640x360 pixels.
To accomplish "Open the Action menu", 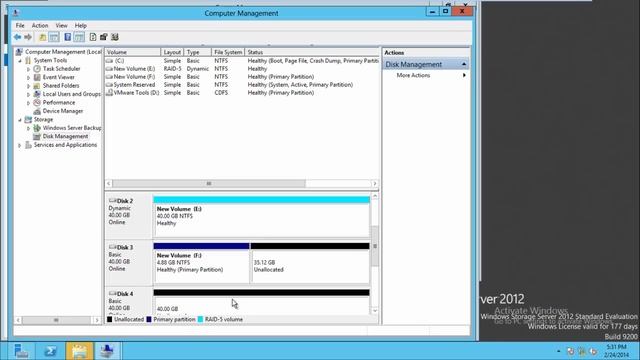I will (40, 25).
